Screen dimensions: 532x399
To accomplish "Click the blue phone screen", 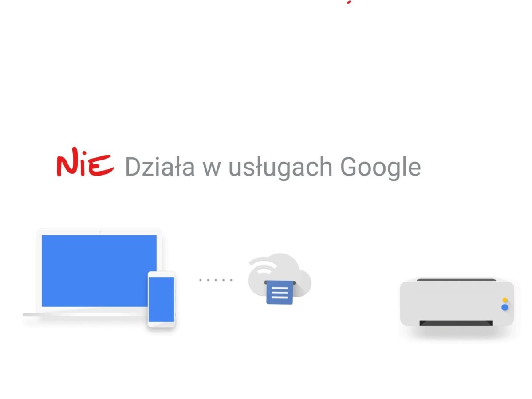I will point(162,299).
